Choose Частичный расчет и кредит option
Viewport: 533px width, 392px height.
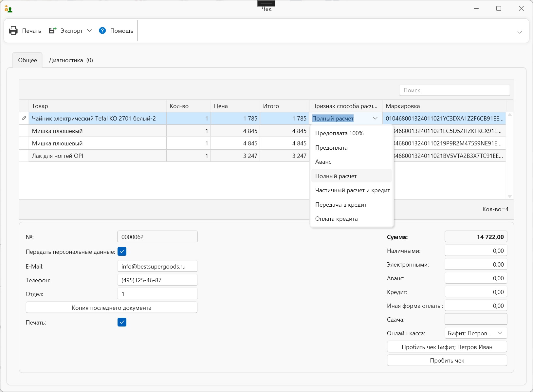pos(352,190)
